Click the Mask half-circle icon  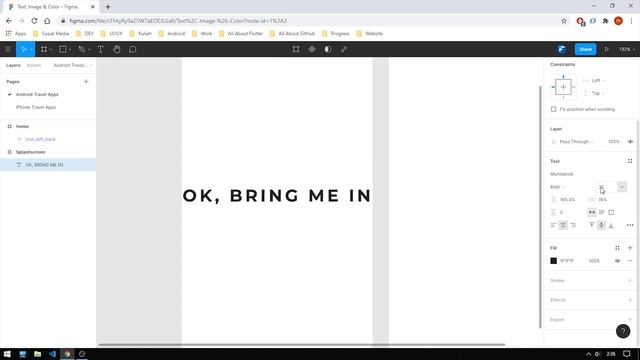pyautogui.click(x=328, y=49)
